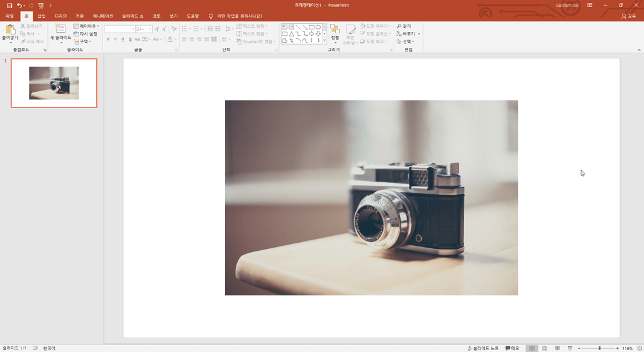Open the 레이아웃 dropdown
The height and width of the screenshot is (352, 644).
[x=86, y=26]
